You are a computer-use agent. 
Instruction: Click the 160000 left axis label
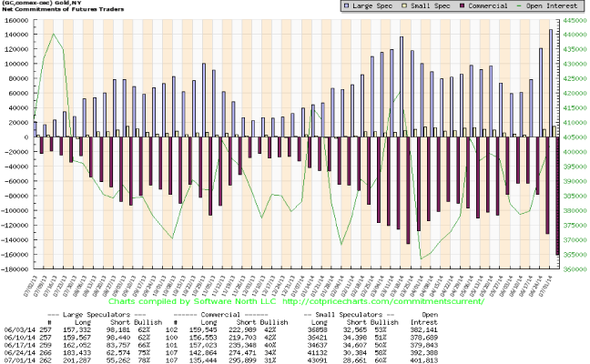tap(16, 20)
